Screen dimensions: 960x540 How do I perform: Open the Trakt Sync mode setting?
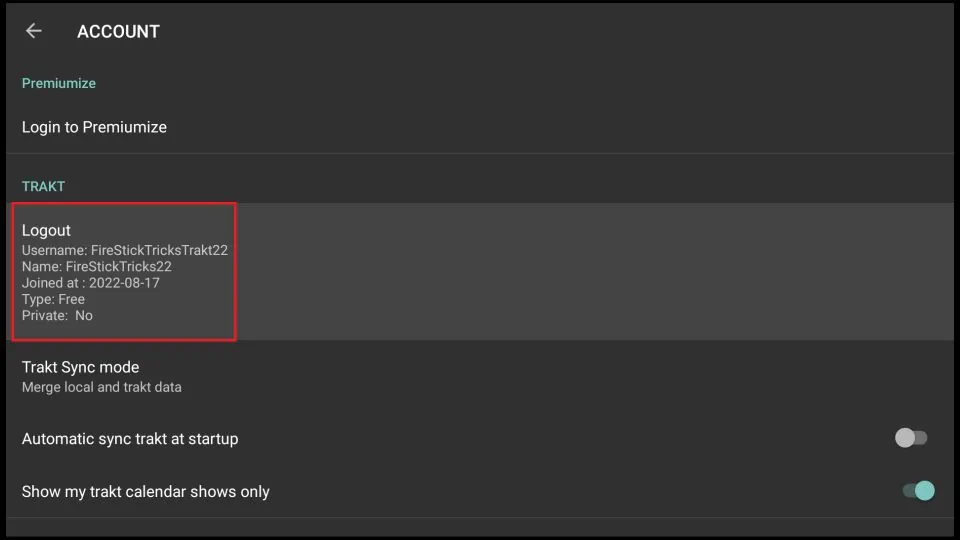pos(80,367)
